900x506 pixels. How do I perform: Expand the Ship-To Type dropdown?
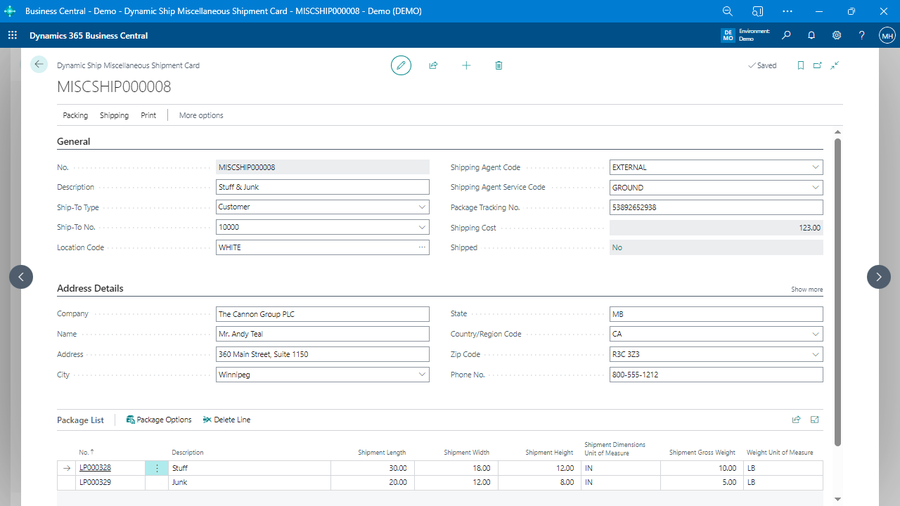point(421,207)
